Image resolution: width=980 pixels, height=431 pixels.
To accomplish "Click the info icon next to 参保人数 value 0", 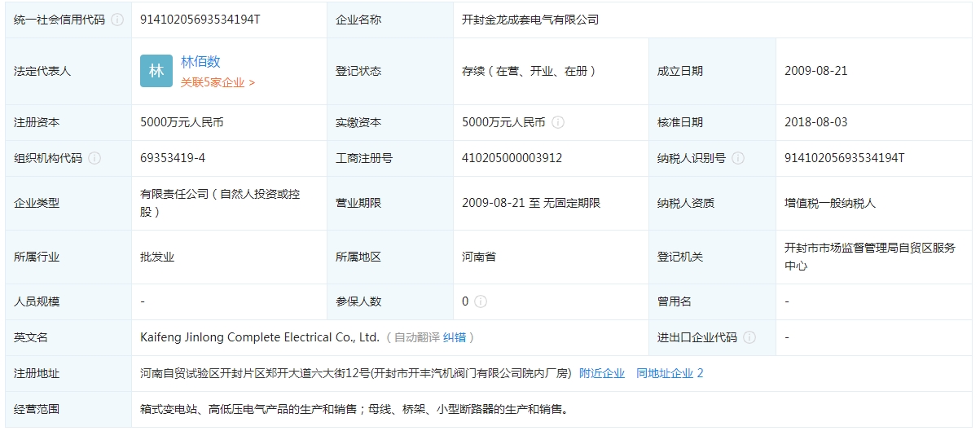I will coord(481,301).
